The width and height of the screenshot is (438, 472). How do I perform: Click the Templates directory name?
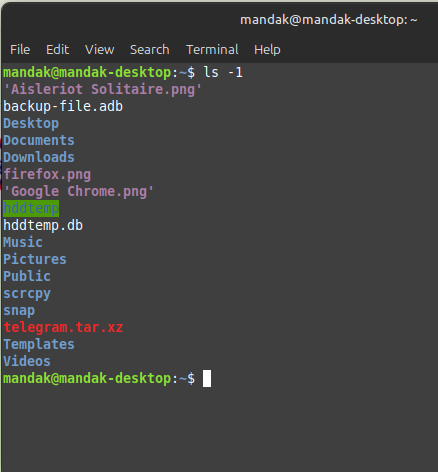(x=39, y=345)
